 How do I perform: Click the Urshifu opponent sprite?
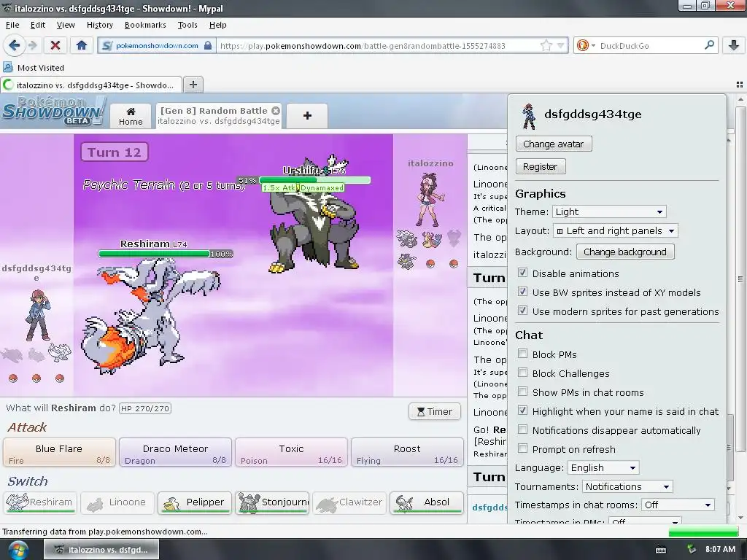pyautogui.click(x=313, y=219)
